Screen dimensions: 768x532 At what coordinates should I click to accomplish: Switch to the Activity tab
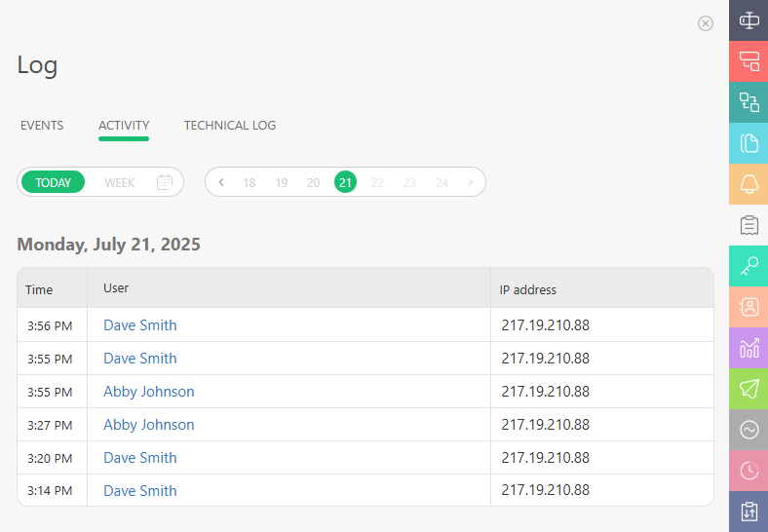[124, 126]
